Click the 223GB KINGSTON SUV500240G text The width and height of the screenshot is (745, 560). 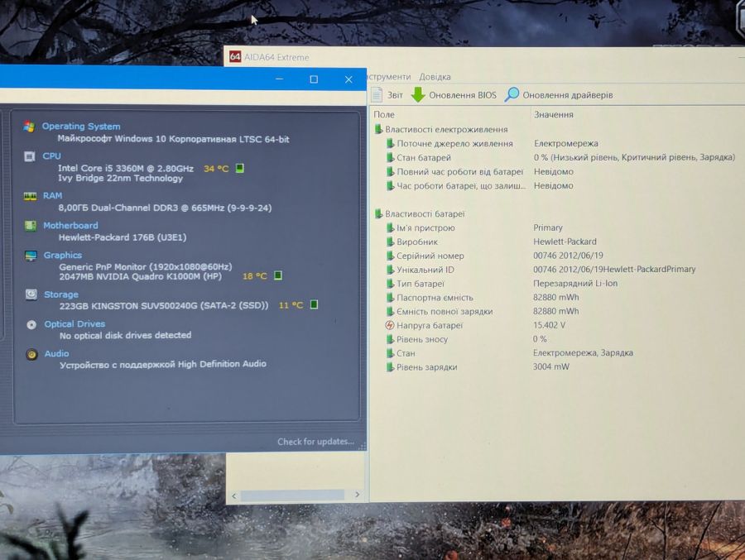(x=164, y=305)
